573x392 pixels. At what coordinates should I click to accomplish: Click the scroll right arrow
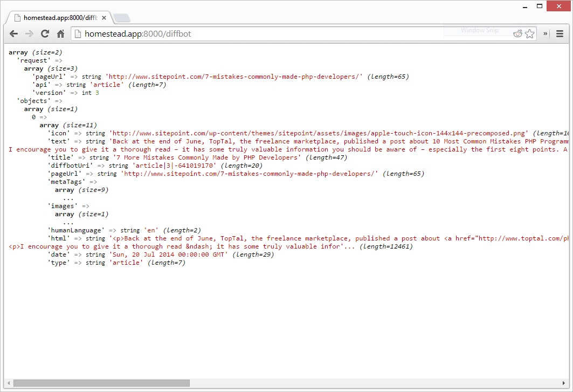tap(563, 383)
